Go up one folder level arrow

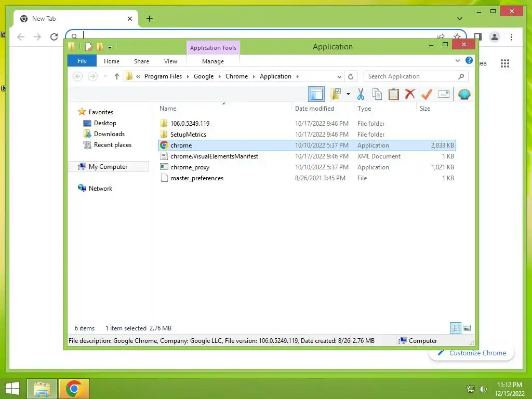point(117,76)
